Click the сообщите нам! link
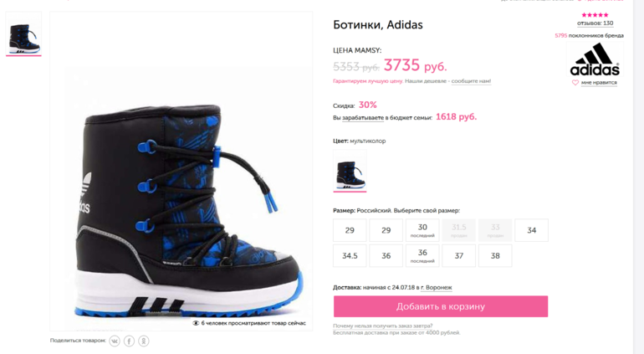 471,81
